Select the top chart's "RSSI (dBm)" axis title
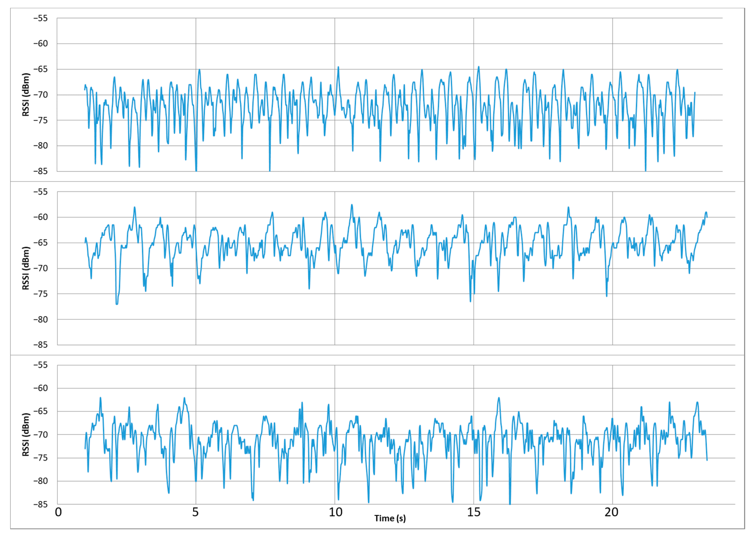This screenshot has height=539, width=756. [26, 95]
